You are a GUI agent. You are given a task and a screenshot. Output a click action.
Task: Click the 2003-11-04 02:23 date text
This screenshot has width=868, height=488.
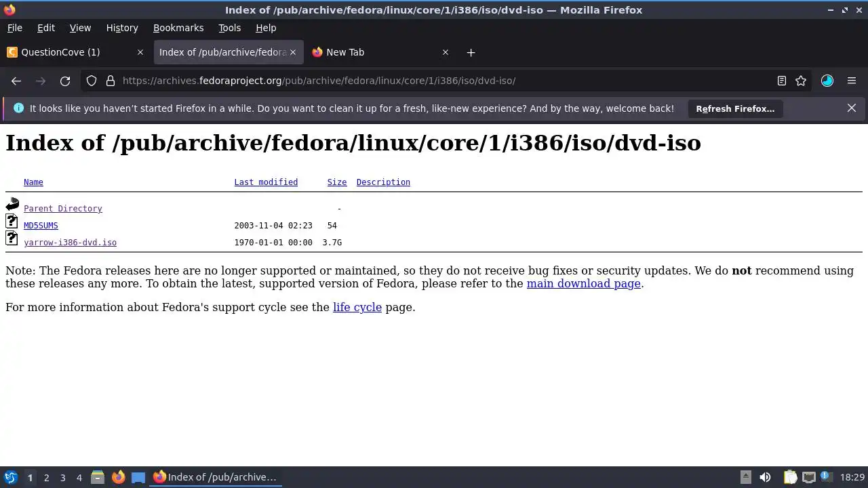[x=273, y=226]
